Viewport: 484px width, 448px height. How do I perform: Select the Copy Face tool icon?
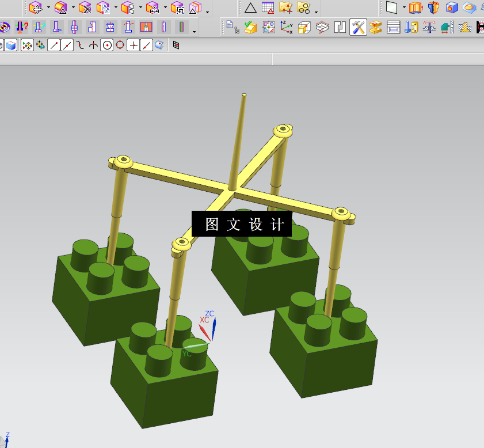(x=103, y=7)
